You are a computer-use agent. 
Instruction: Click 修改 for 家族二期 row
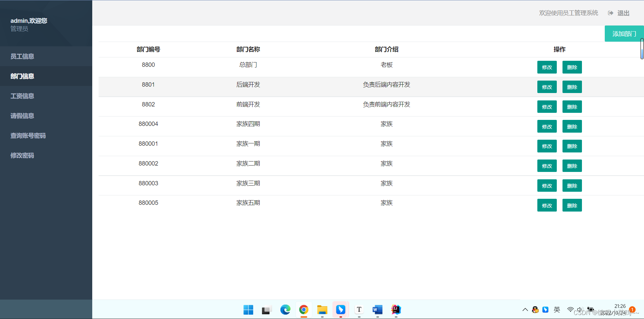pyautogui.click(x=547, y=166)
